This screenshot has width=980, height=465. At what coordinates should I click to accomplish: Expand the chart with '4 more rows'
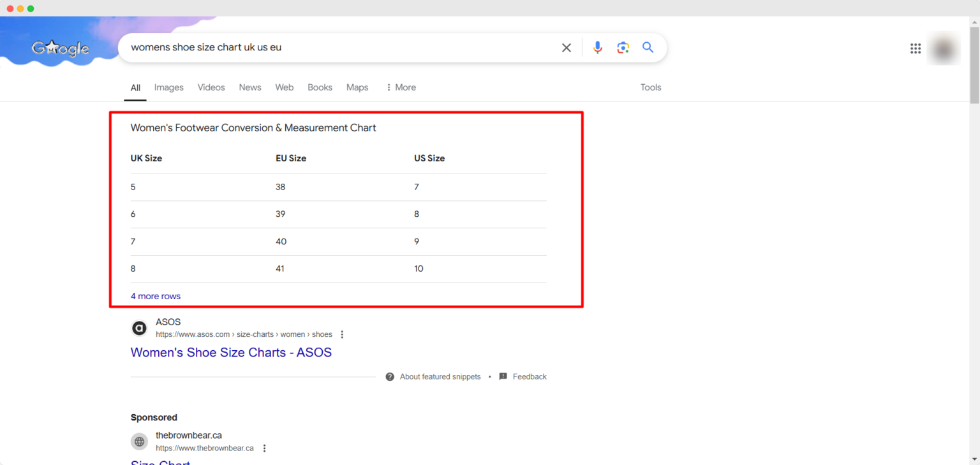pos(155,295)
